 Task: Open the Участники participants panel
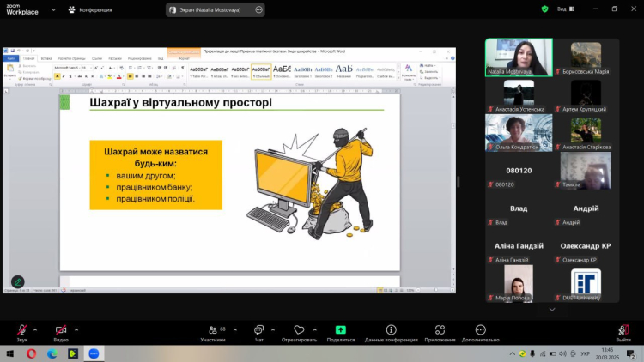click(212, 331)
